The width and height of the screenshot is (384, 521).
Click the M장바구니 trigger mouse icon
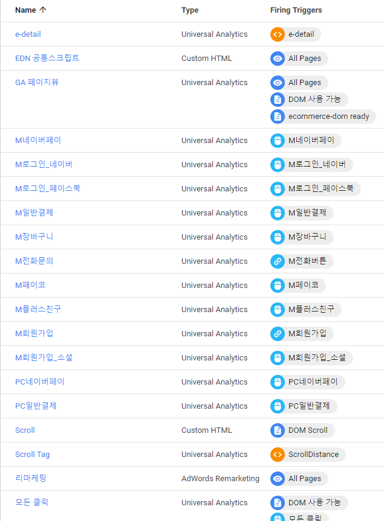click(x=277, y=237)
